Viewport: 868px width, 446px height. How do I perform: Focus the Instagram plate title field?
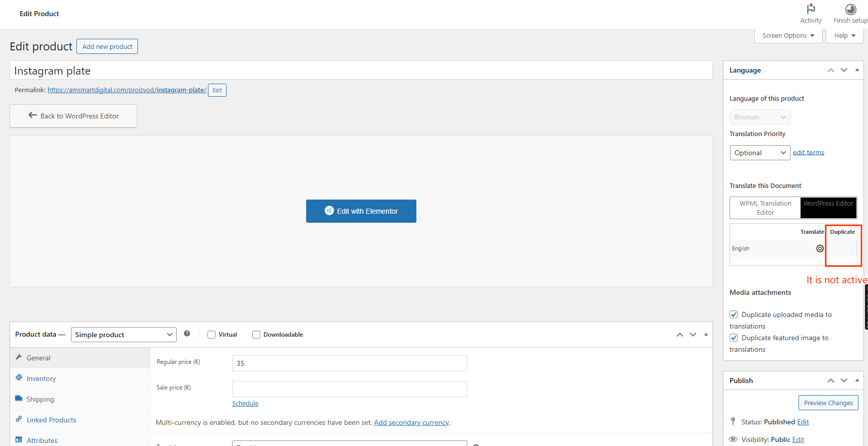(x=361, y=71)
